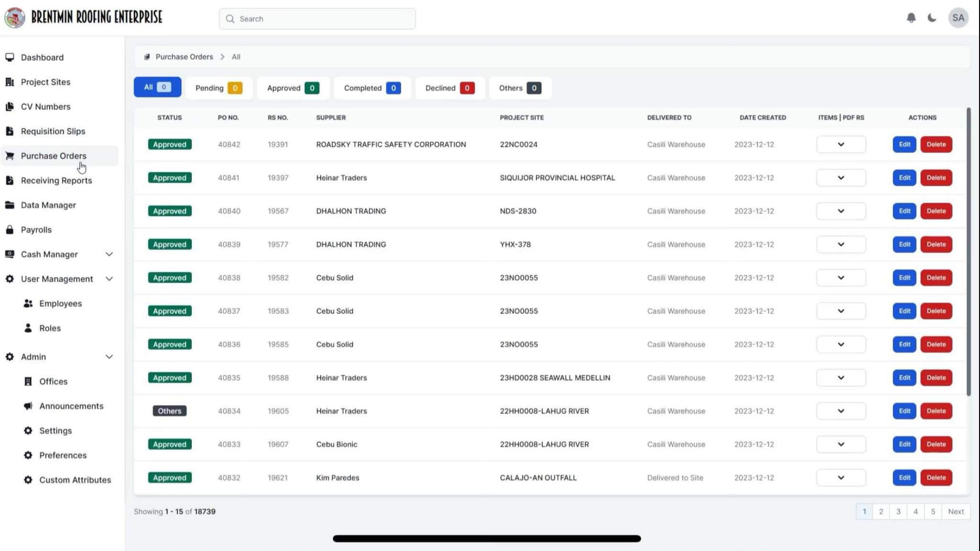
Task: Go to page 2
Action: tap(881, 511)
